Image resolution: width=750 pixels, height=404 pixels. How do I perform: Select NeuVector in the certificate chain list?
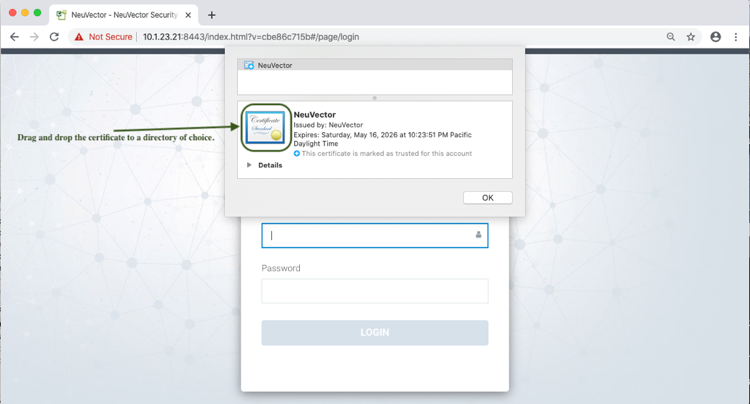(x=274, y=65)
